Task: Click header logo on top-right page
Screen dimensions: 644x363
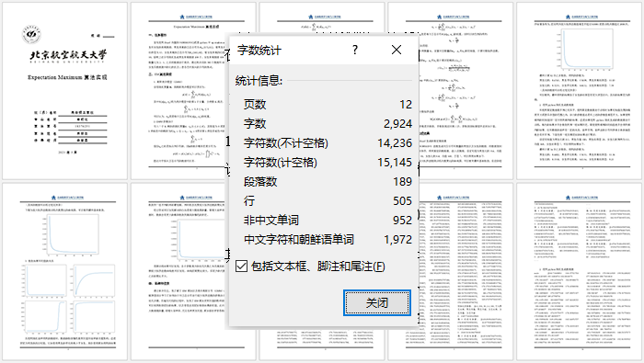Action: 582,17
